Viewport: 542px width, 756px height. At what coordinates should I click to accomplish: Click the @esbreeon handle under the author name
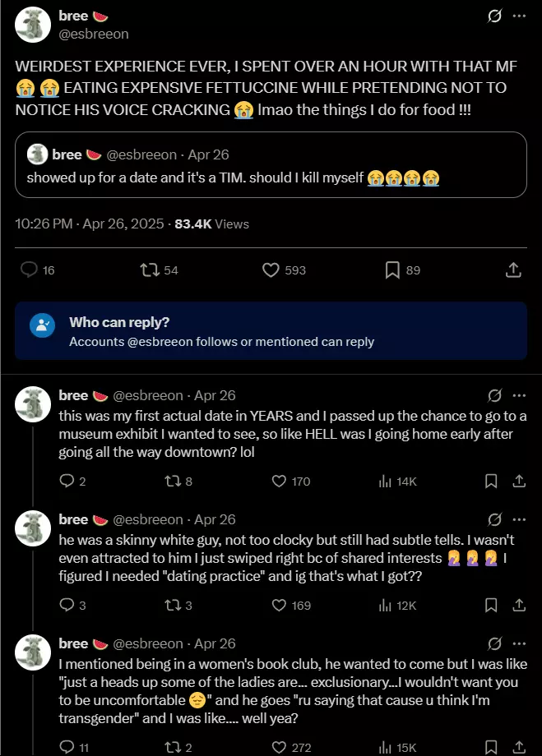click(94, 35)
